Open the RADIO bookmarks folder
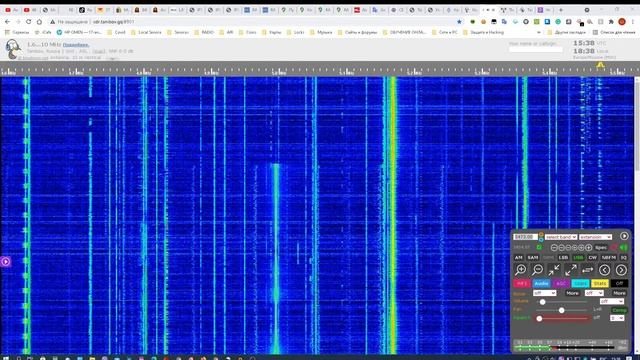 tap(205, 32)
